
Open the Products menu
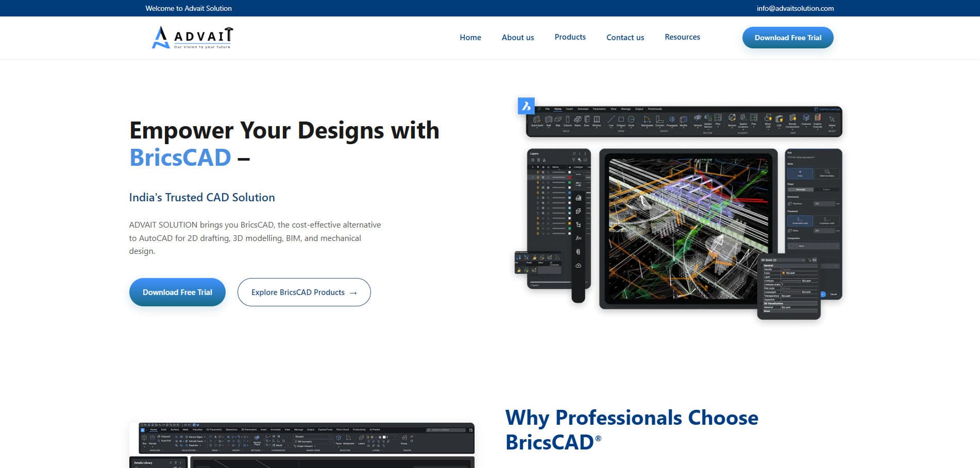(x=570, y=37)
